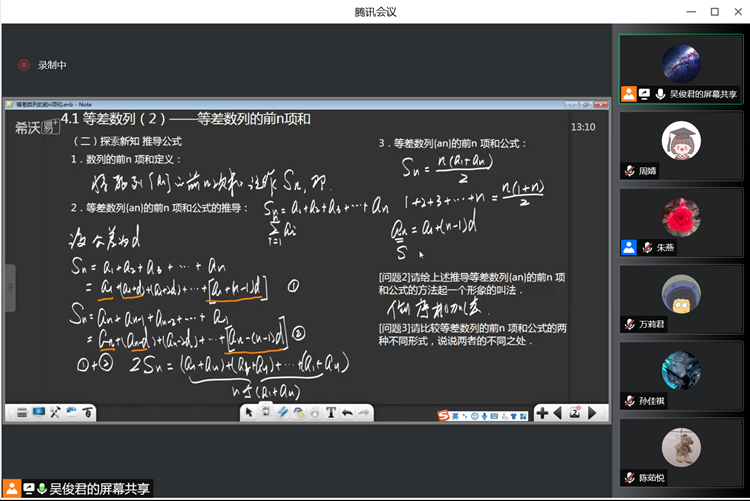Select participant 陈茹悦 video tile
Image resolution: width=750 pixels, height=501 pixels.
tap(681, 453)
